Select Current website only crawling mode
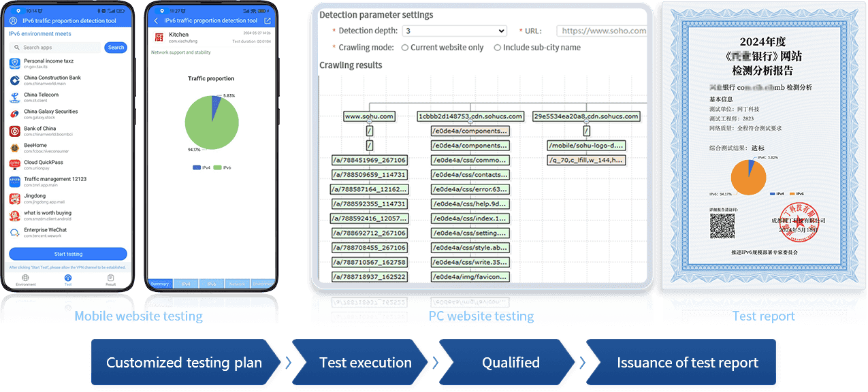 coord(405,48)
